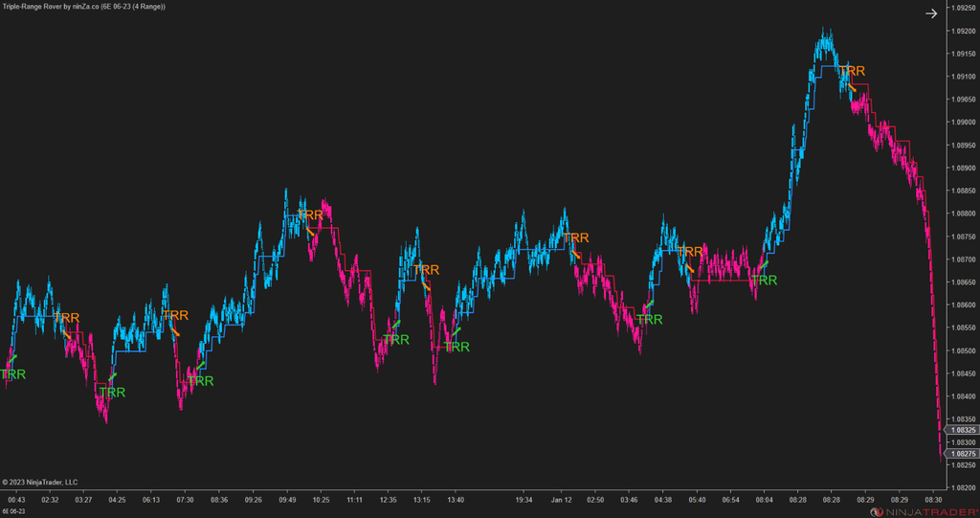Click the 19:34 time axis label
This screenshot has width=980, height=518.
[523, 499]
